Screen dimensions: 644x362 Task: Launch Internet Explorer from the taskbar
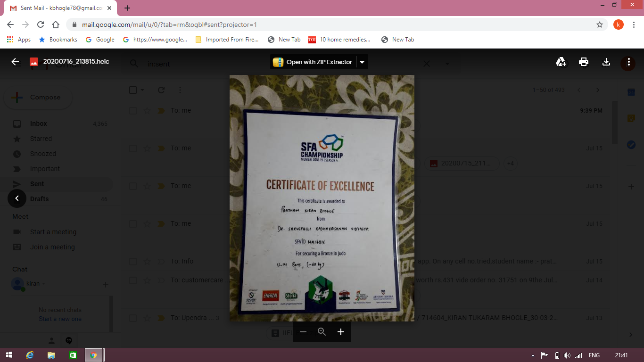pos(30,355)
